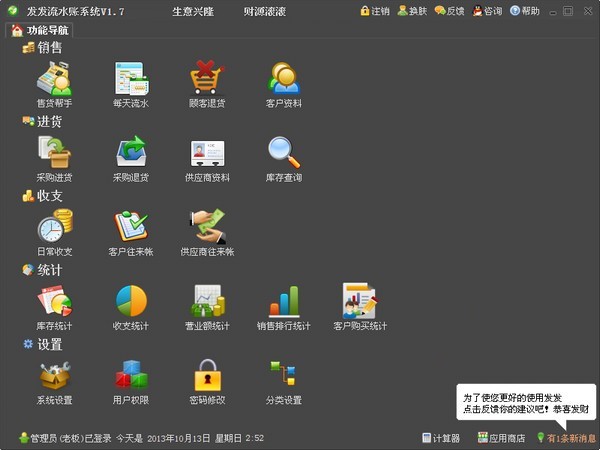Select the 功能导航 navigation tab
The width and height of the screenshot is (600, 450).
point(42,30)
